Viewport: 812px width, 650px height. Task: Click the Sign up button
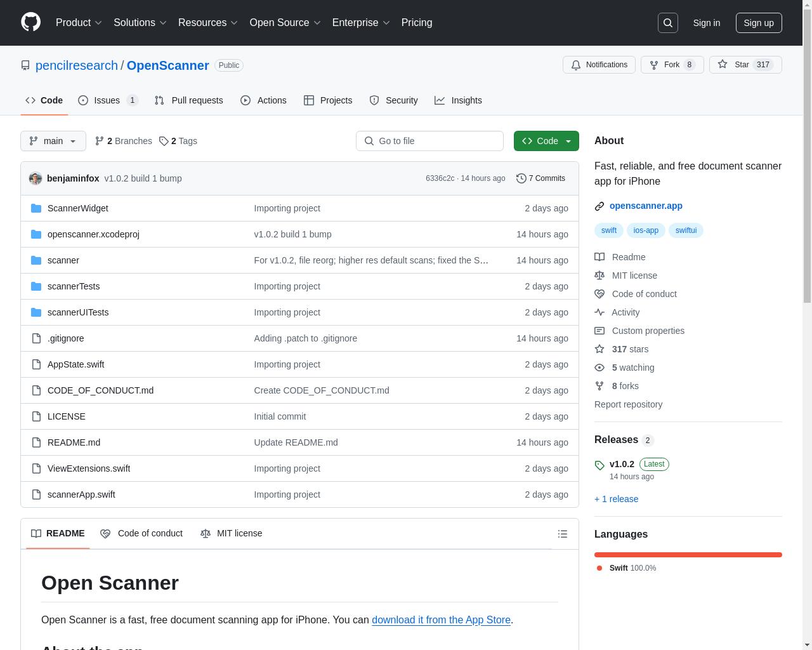point(759,23)
